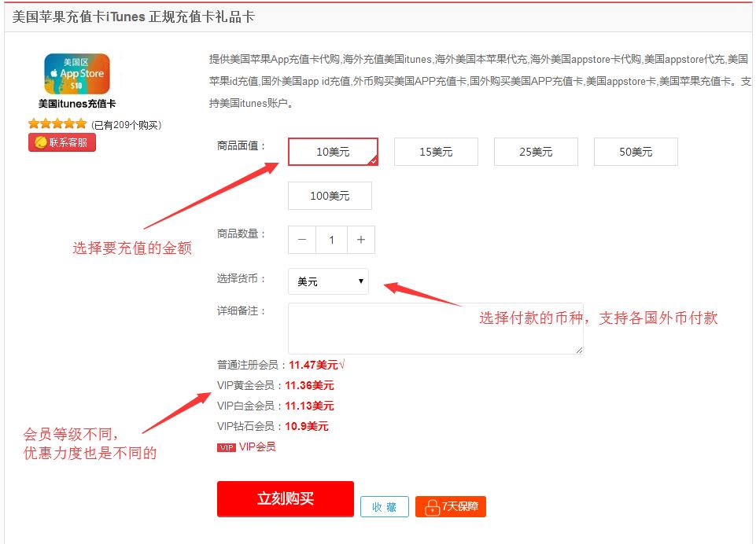Click the 美国itunes充值卡 product name
Image resolution: width=756 pixels, height=544 pixels.
tap(77, 104)
